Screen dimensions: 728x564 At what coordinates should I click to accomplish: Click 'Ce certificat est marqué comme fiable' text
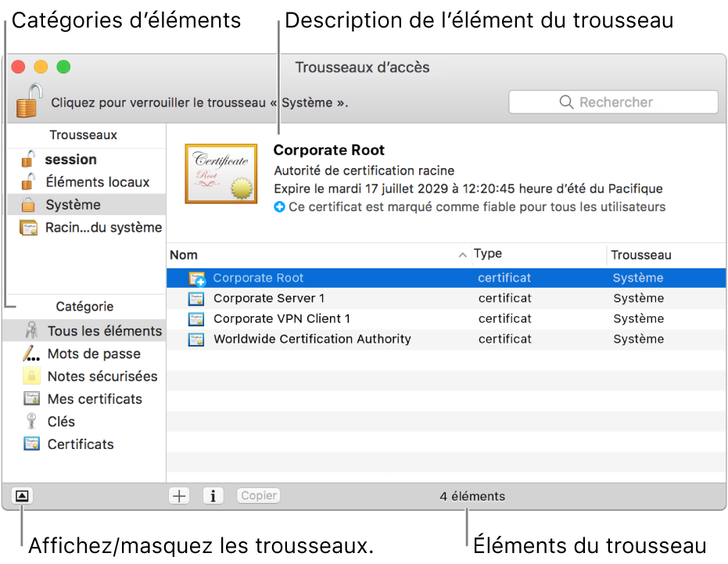[477, 207]
